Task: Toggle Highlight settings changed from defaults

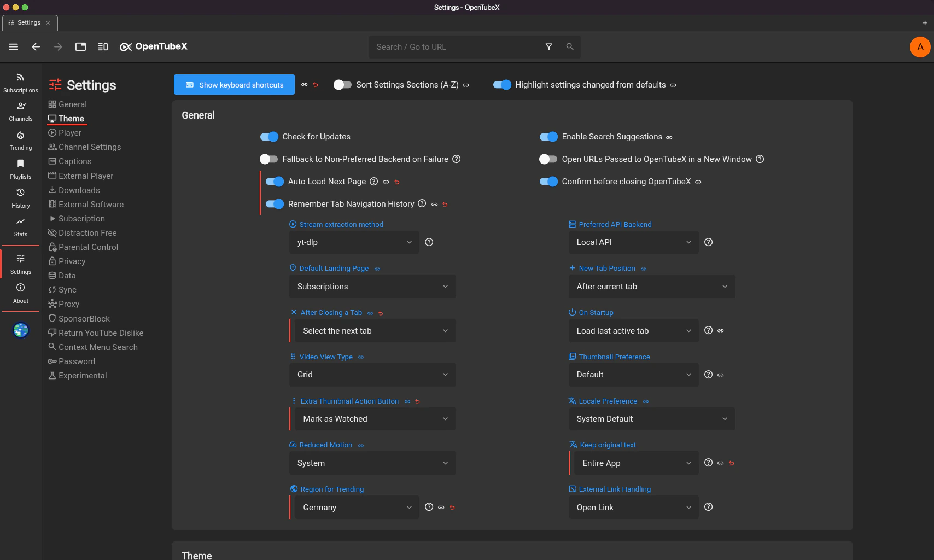Action: [x=502, y=85]
